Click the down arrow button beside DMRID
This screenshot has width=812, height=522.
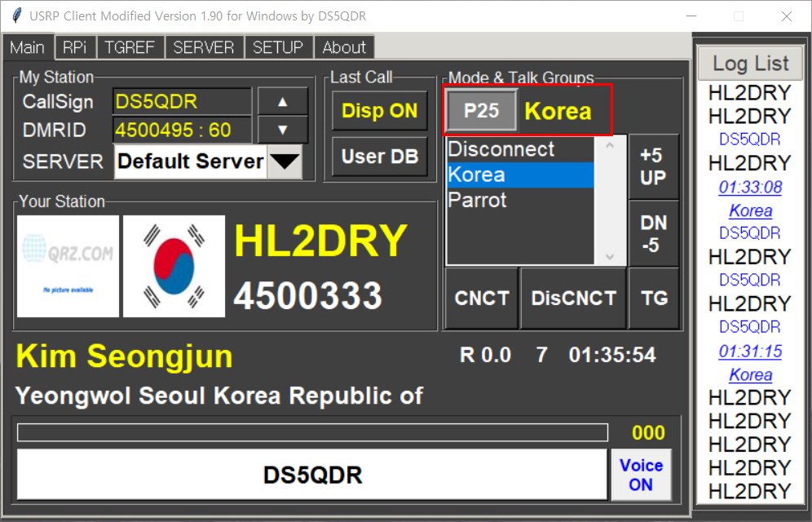282,130
